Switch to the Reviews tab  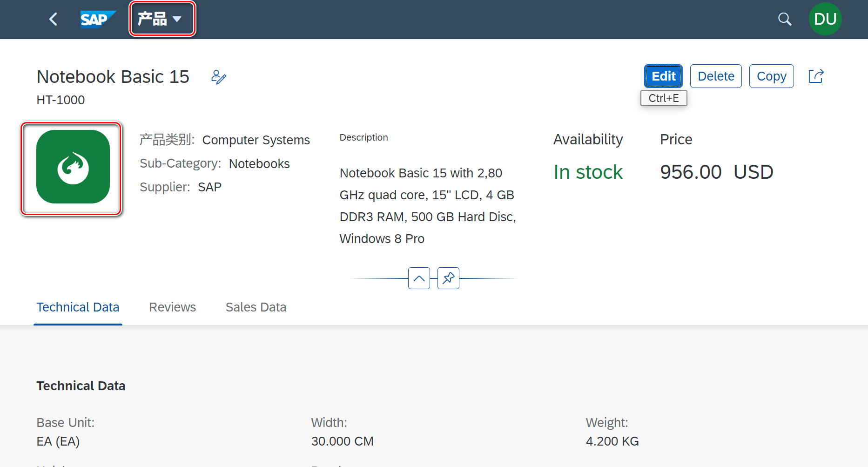(x=172, y=307)
